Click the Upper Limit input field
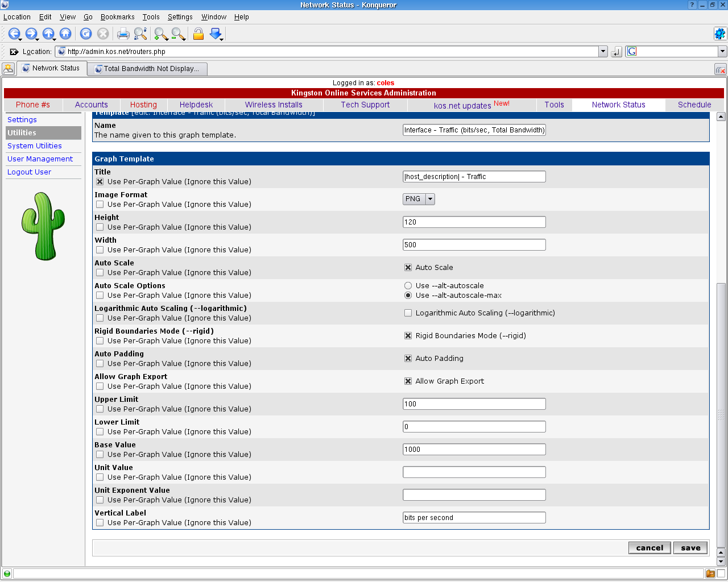Image resolution: width=728 pixels, height=582 pixels. [x=474, y=404]
